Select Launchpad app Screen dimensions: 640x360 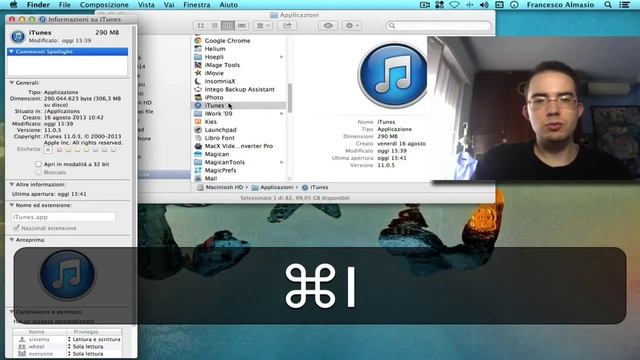click(x=220, y=130)
